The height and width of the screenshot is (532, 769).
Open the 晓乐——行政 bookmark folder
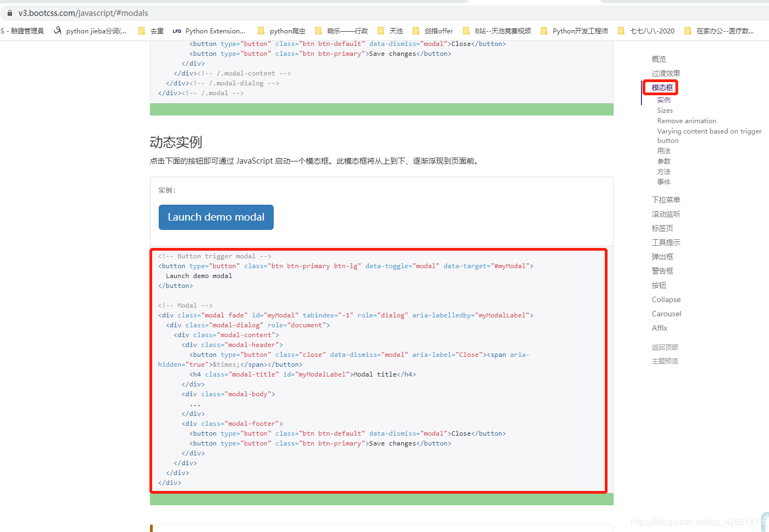[x=342, y=31]
